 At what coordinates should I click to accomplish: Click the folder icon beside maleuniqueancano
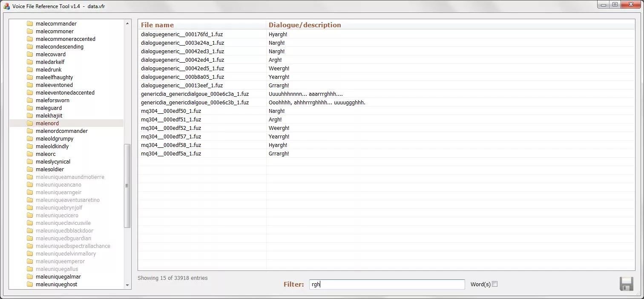30,185
